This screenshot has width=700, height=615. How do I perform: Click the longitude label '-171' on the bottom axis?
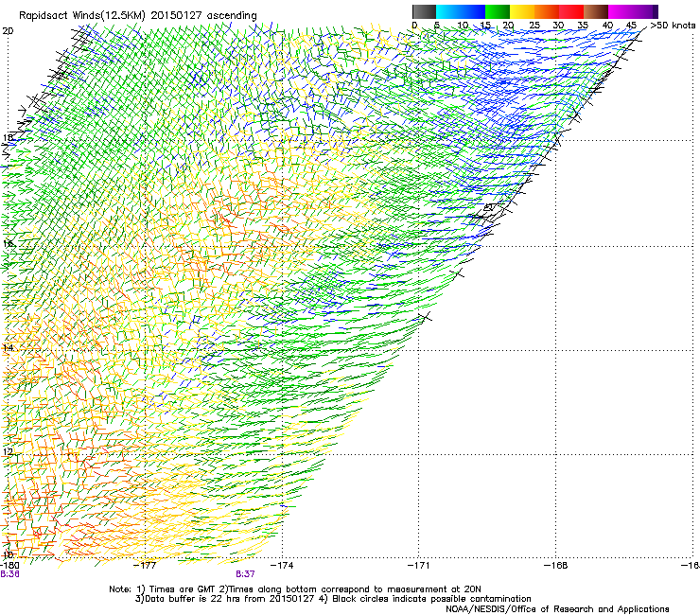(419, 566)
